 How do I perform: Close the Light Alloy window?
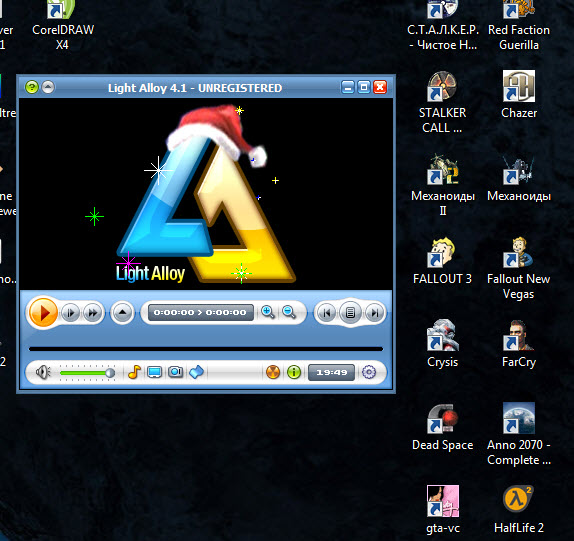[380, 87]
